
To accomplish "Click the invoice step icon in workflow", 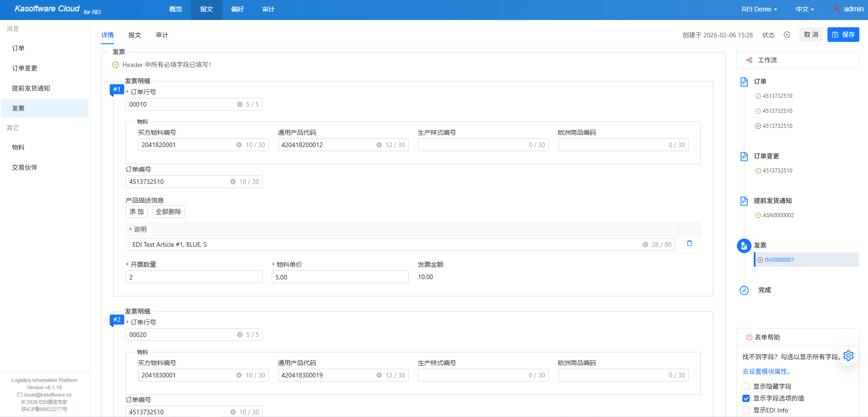I will (x=744, y=246).
